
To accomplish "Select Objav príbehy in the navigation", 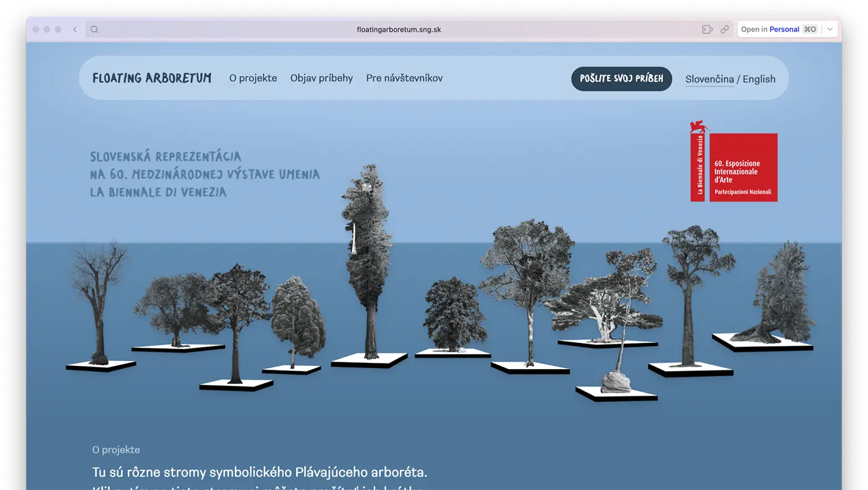I will [x=321, y=78].
